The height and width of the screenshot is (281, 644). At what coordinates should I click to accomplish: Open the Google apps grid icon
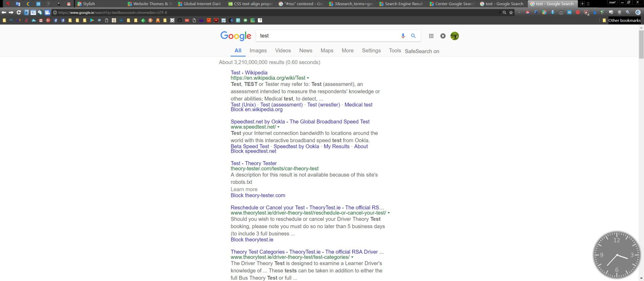point(431,36)
